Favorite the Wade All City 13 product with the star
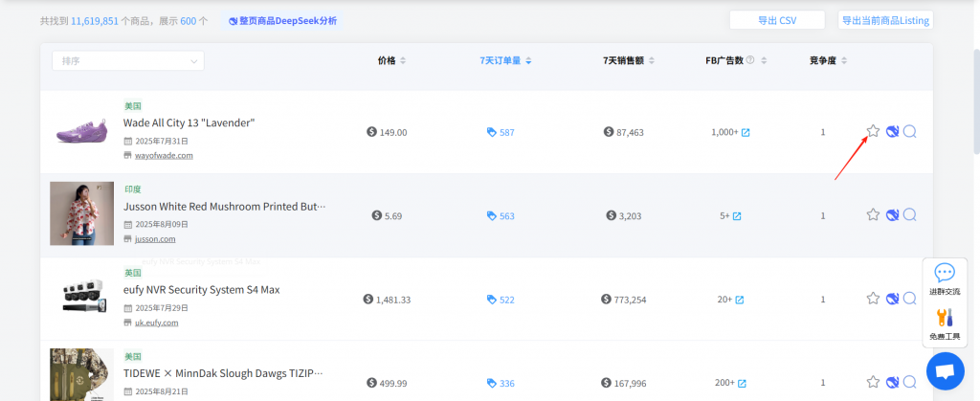980x401 pixels. [x=872, y=132]
